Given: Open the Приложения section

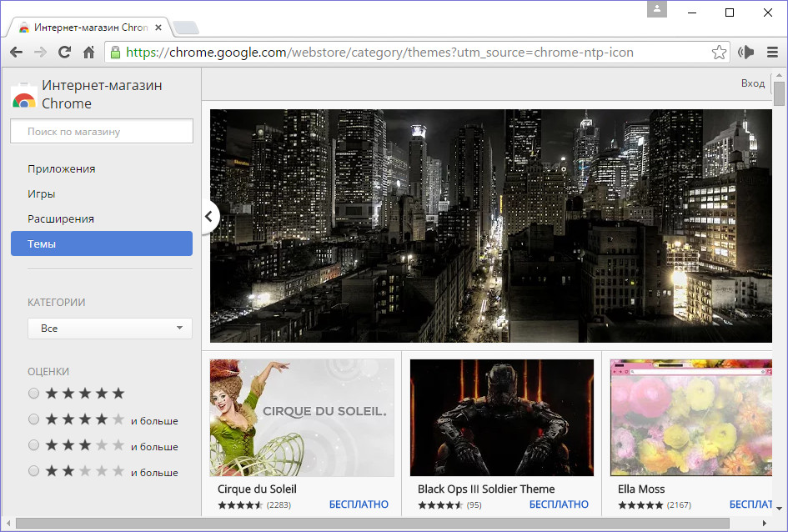Looking at the screenshot, I should [62, 168].
